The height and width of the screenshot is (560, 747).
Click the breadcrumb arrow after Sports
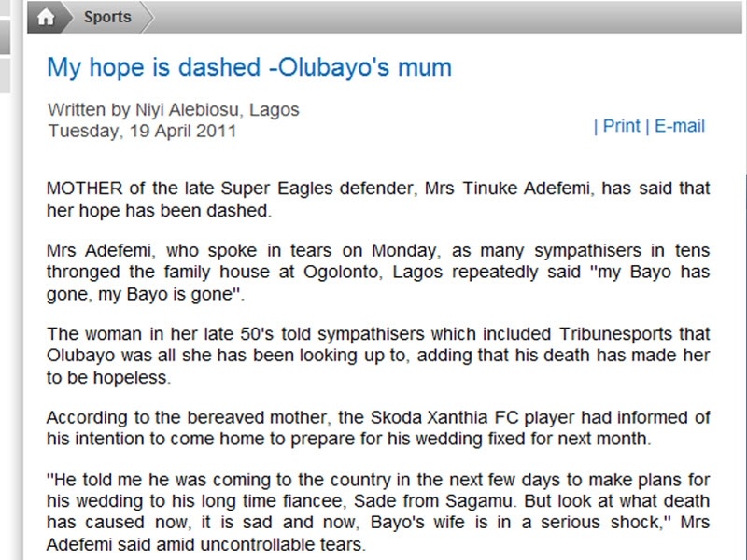(x=148, y=17)
